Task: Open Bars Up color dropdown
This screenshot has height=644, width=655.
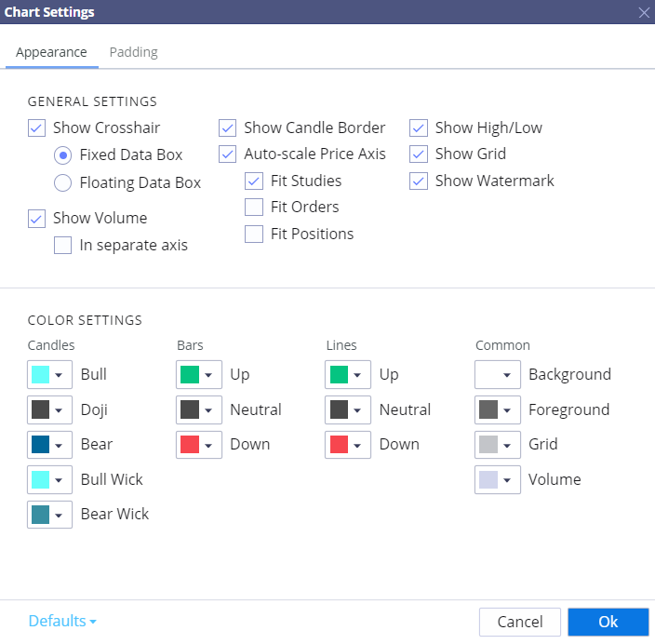Action: tap(199, 374)
